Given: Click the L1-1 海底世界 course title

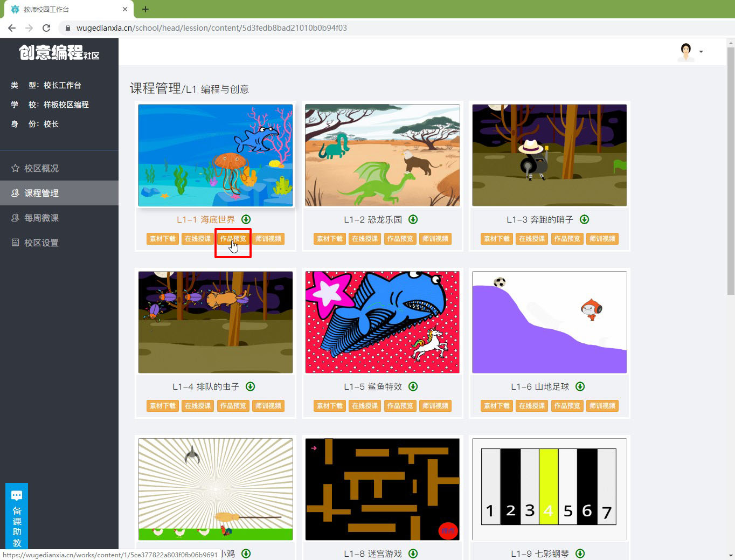Looking at the screenshot, I should click(x=206, y=219).
